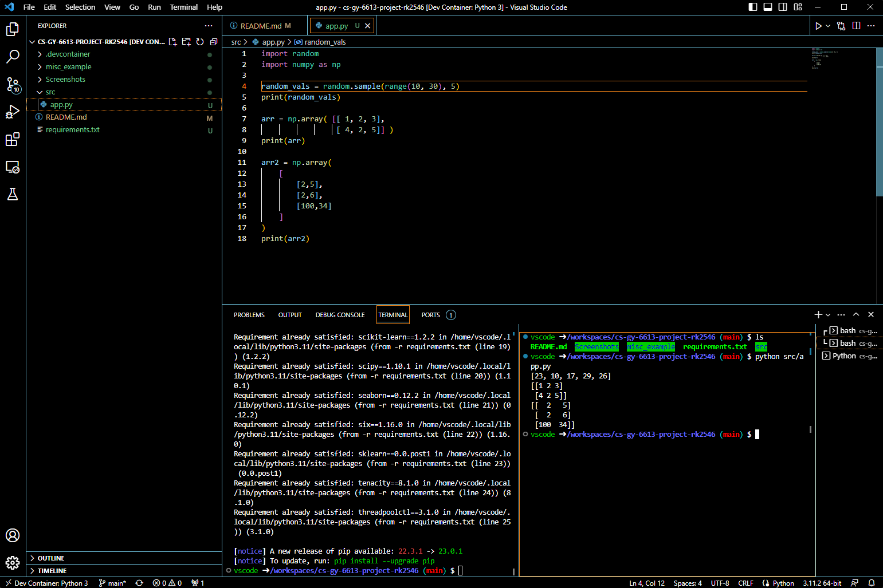Open the Extensions view
Image resolution: width=883 pixels, height=588 pixels.
point(13,139)
